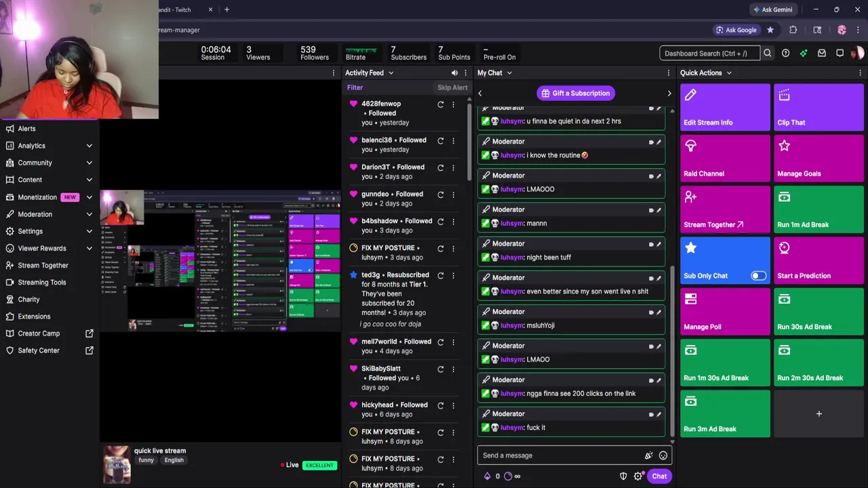
Task: Toggle the Sub Only Chat switch
Action: point(758,276)
